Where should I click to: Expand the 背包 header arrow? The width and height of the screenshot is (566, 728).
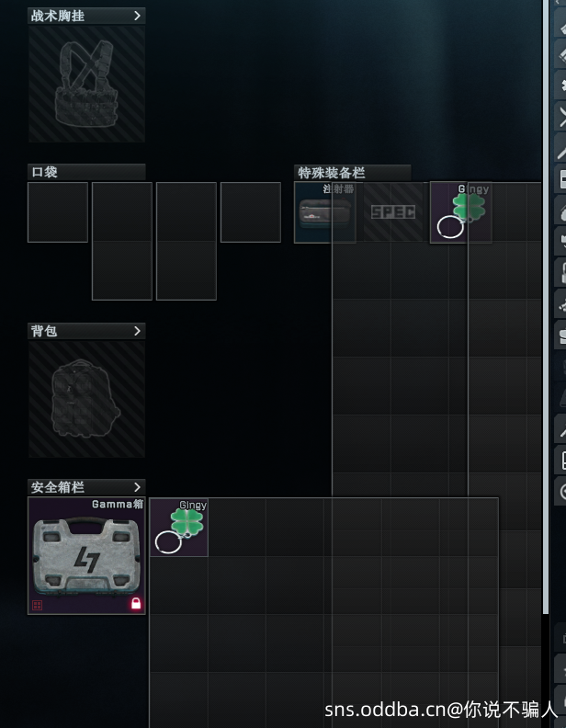(137, 331)
